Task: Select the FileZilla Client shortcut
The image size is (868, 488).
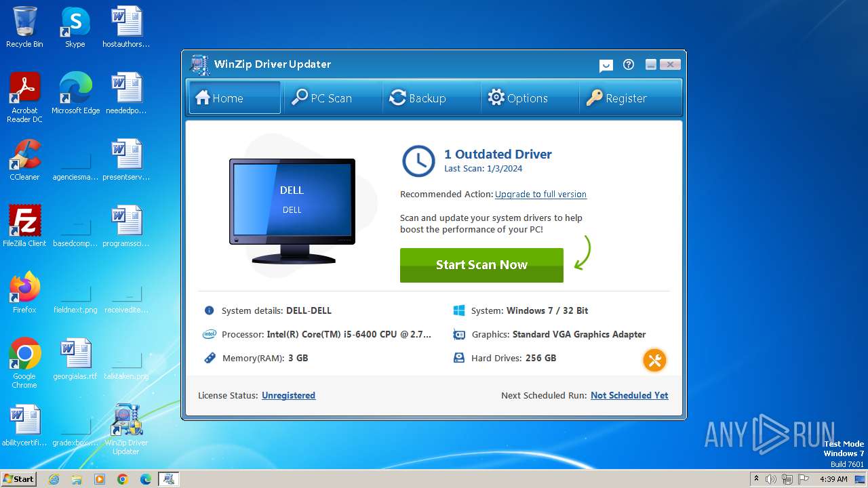Action: click(24, 226)
